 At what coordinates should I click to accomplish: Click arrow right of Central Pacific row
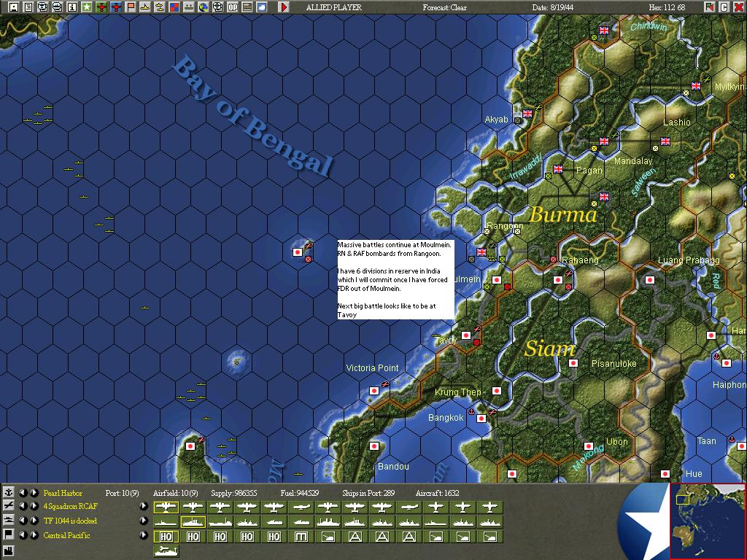[144, 535]
